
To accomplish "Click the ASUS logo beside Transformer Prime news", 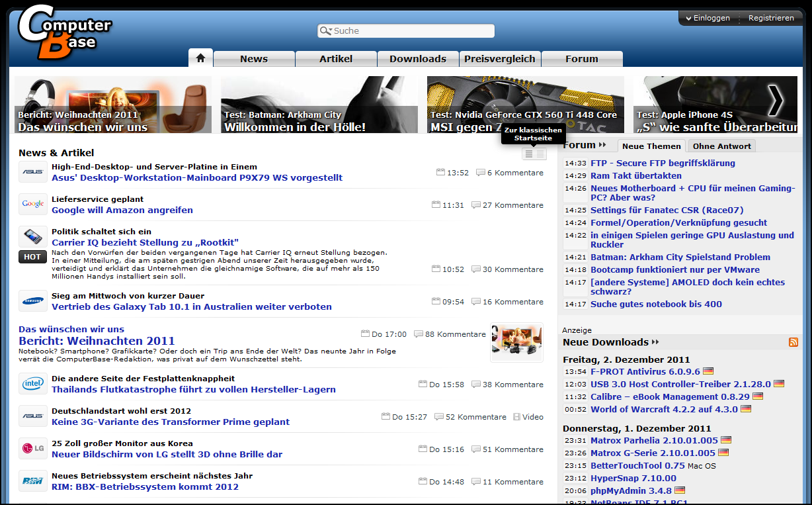I will (33, 416).
